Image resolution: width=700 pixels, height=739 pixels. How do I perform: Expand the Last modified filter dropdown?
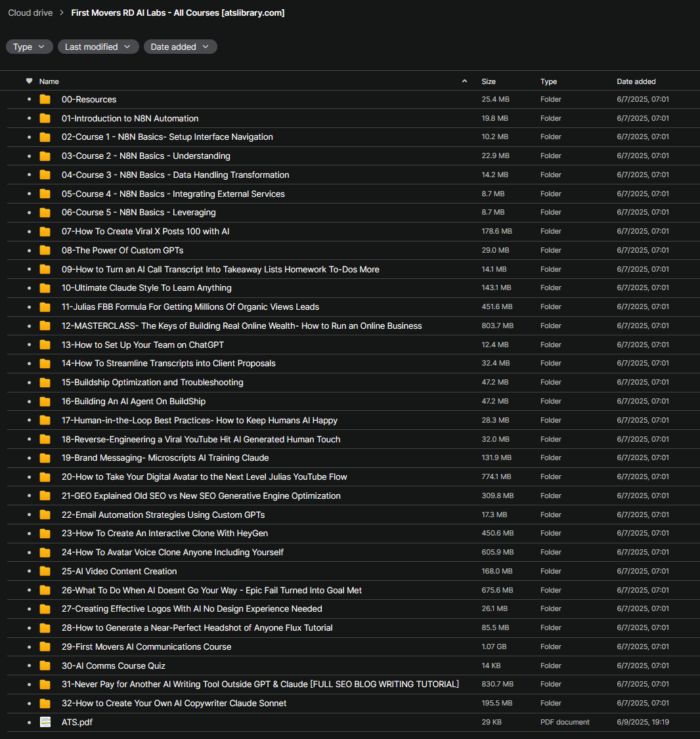pyautogui.click(x=98, y=47)
